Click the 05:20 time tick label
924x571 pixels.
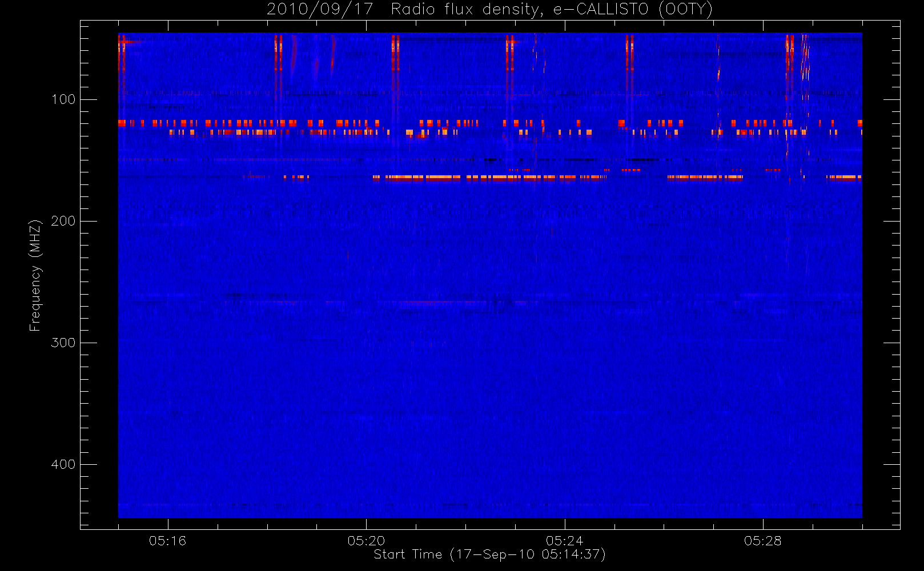366,541
